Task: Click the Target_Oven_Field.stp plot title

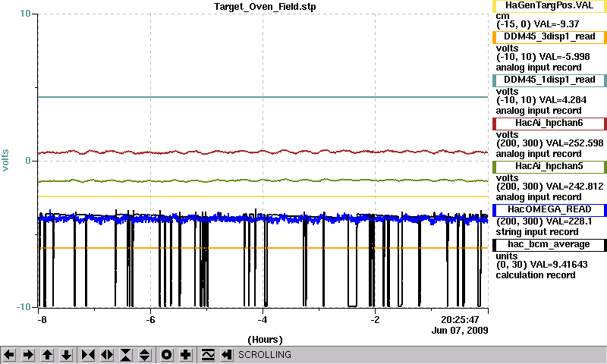Action: [265, 7]
